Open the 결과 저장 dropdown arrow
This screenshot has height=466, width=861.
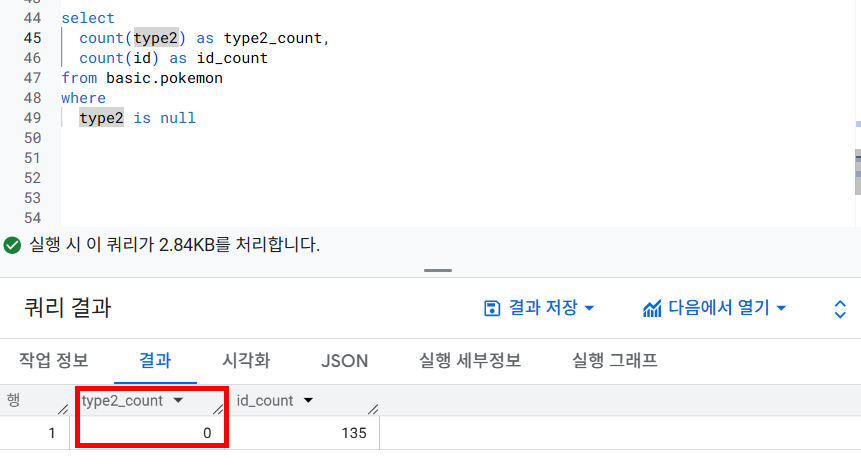(x=590, y=308)
